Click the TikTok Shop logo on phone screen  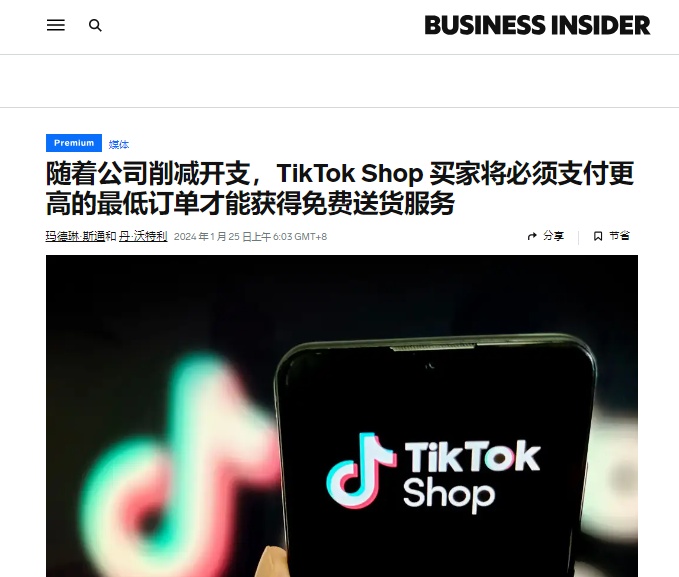pos(433,473)
